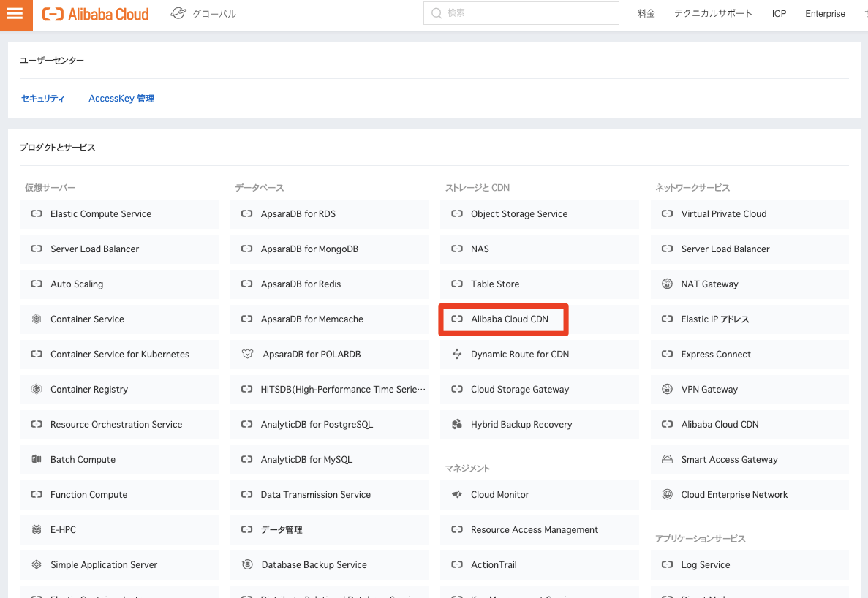
Task: Open the 料金 pricing menu
Action: [646, 13]
